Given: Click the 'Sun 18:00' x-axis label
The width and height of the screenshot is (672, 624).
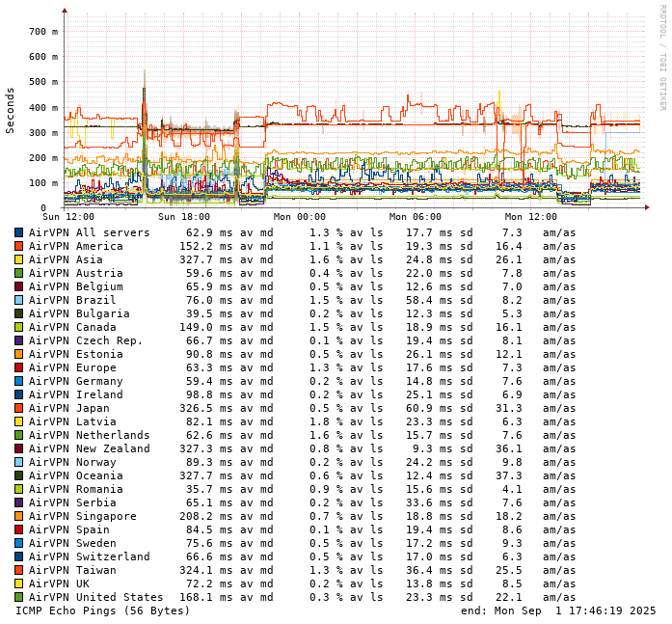Looking at the screenshot, I should pos(184,217).
